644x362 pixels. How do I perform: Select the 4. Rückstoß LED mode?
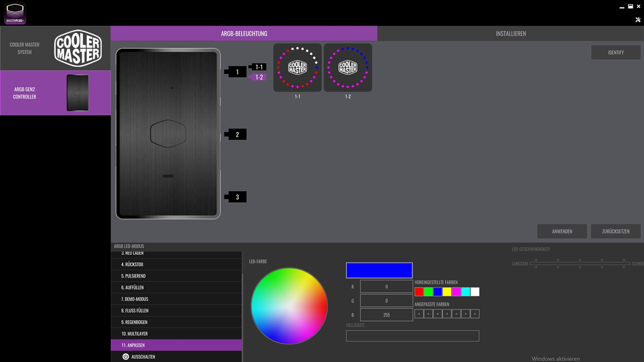click(176, 264)
